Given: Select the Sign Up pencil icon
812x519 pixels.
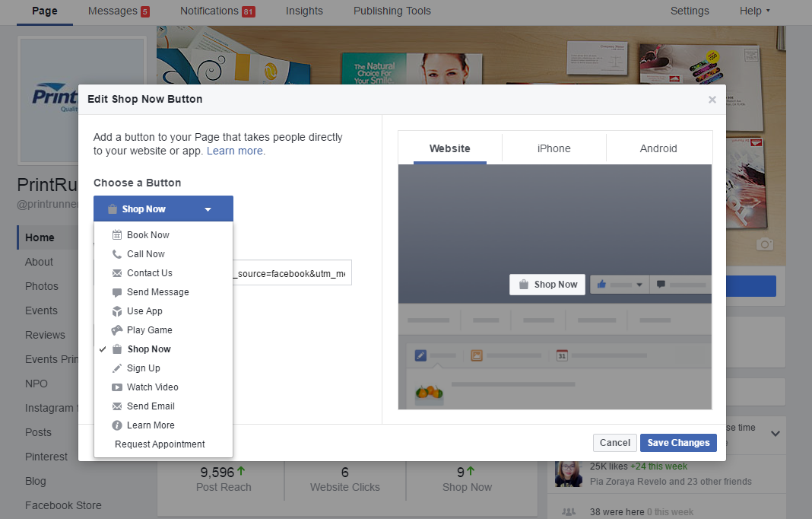Looking at the screenshot, I should pyautogui.click(x=117, y=368).
